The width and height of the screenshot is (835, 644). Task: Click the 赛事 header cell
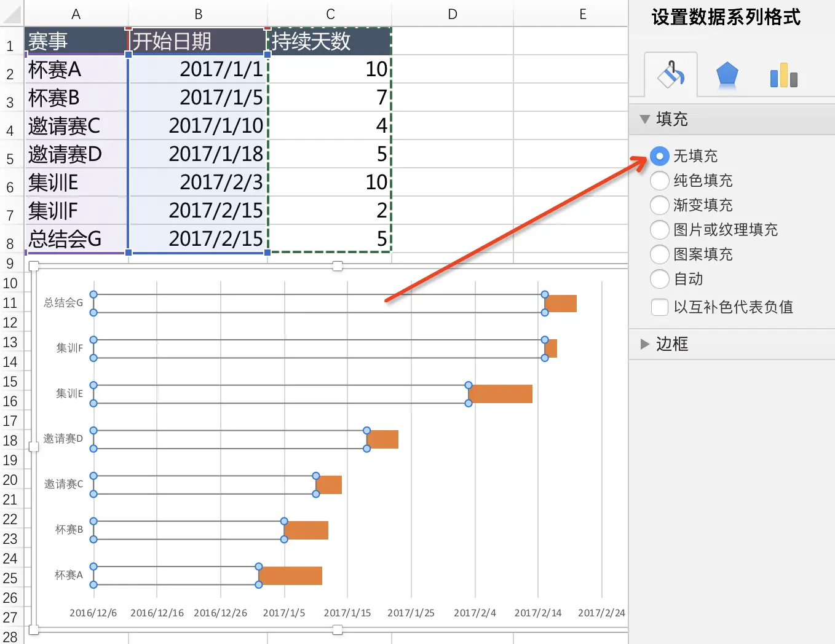pos(76,41)
